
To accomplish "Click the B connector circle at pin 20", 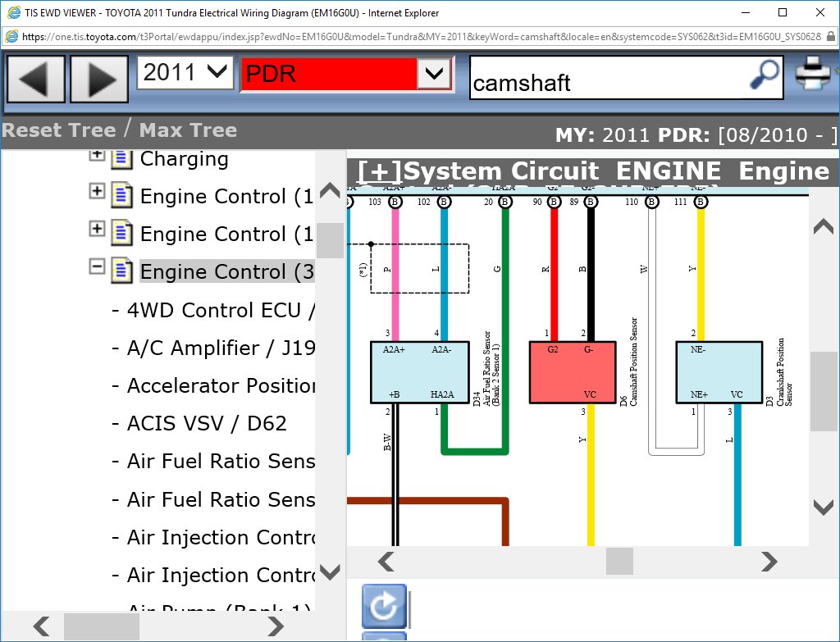I will [504, 202].
